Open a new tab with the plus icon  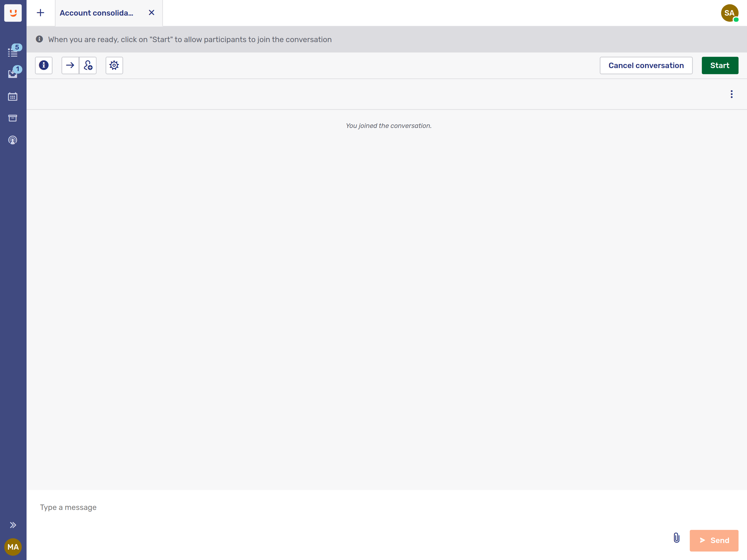pyautogui.click(x=40, y=13)
